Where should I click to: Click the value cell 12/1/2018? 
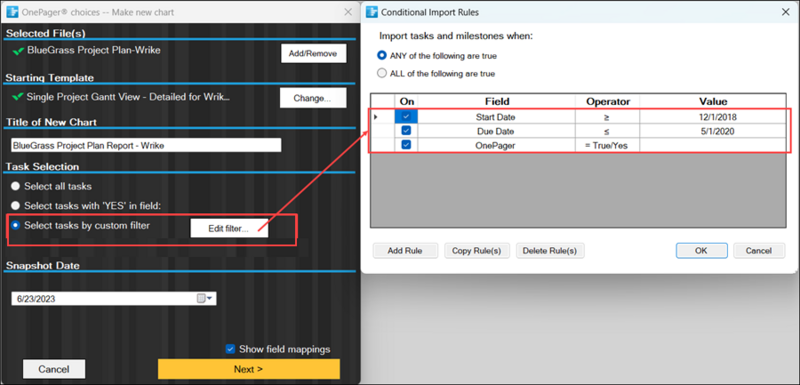713,117
